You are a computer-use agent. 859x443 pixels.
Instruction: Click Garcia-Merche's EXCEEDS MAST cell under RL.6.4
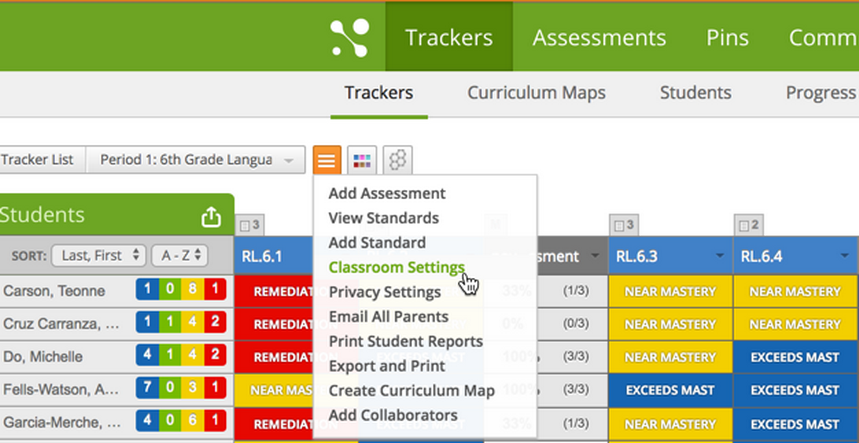point(795,423)
